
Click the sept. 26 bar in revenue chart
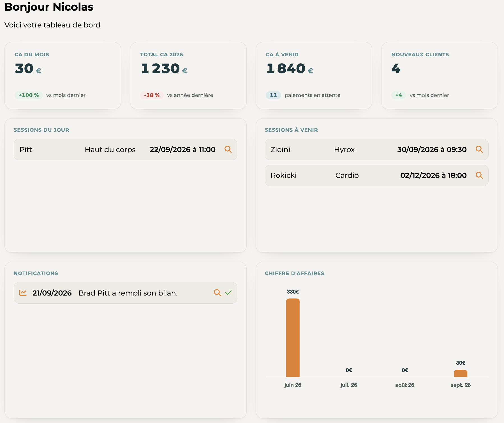tap(461, 373)
